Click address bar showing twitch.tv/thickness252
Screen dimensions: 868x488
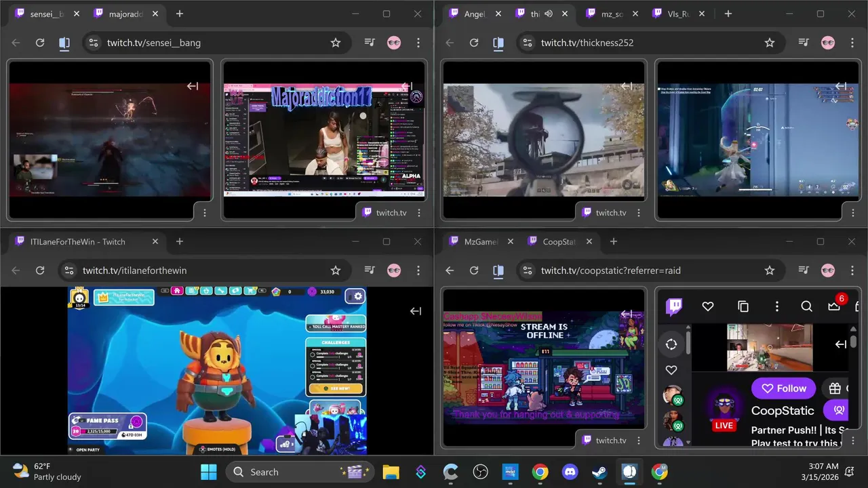pos(651,43)
